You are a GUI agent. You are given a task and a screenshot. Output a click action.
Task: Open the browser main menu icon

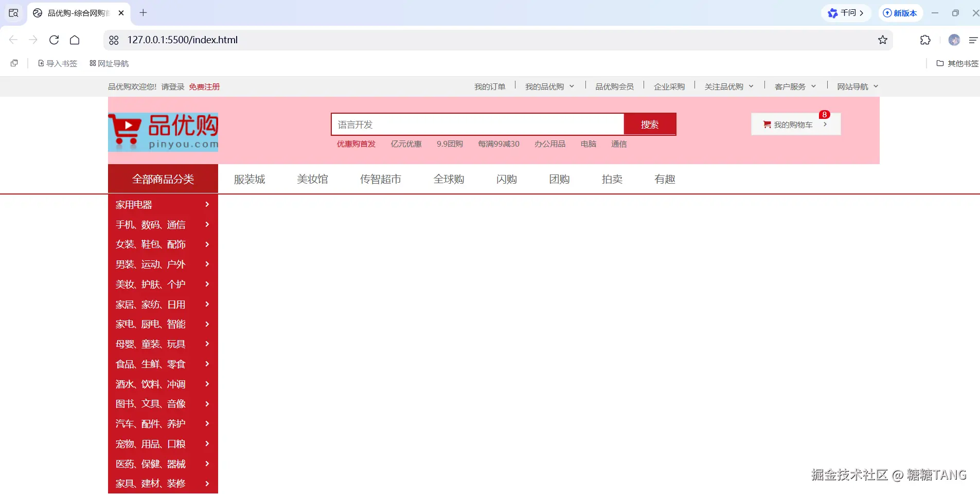973,40
